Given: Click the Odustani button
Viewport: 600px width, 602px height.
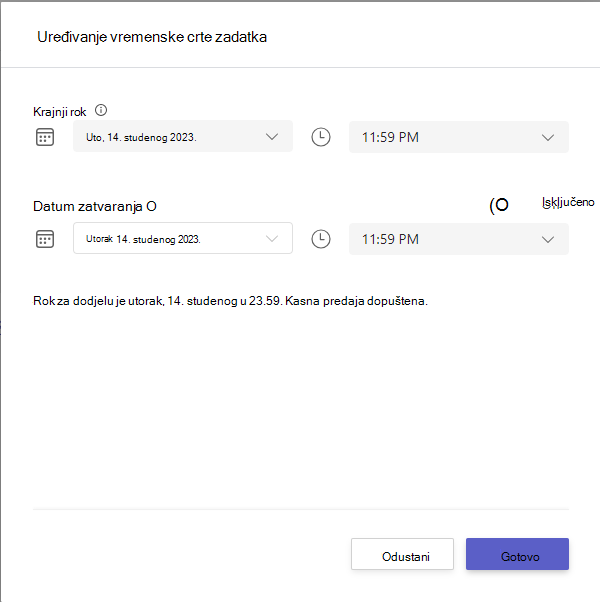Looking at the screenshot, I should tap(402, 554).
